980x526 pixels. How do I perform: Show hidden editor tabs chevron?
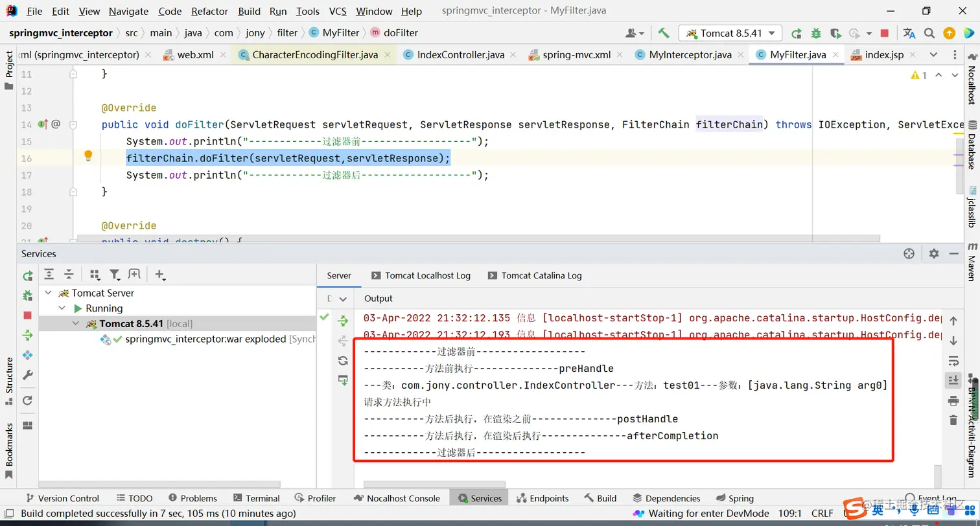point(933,55)
